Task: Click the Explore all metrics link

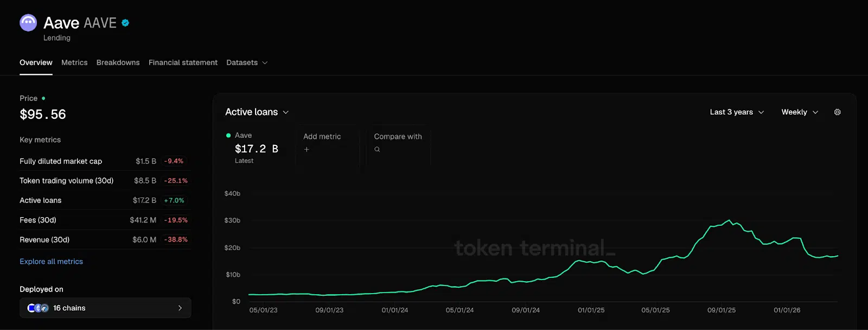Action: click(x=51, y=262)
